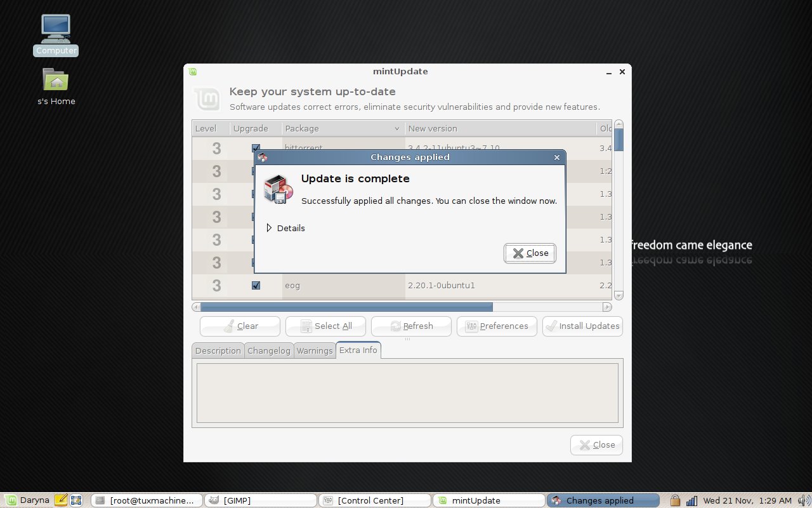Viewport: 812px width, 508px height.
Task: Open the network monitor tray icon
Action: 691,500
